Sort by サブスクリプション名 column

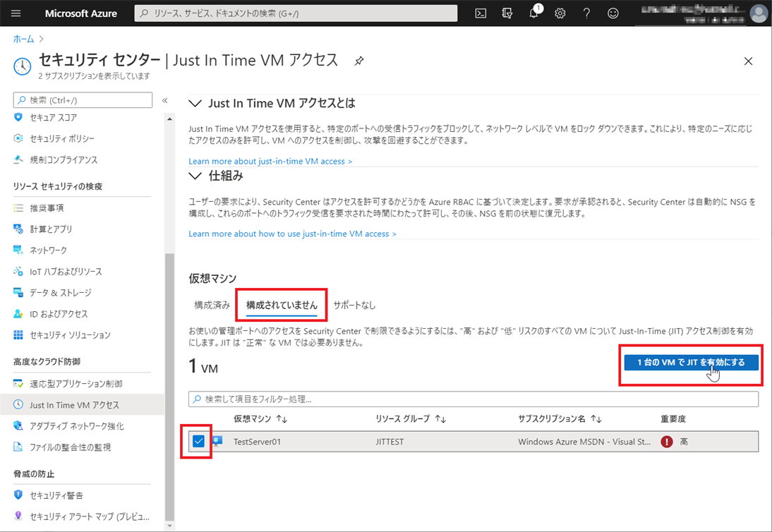(x=560, y=419)
